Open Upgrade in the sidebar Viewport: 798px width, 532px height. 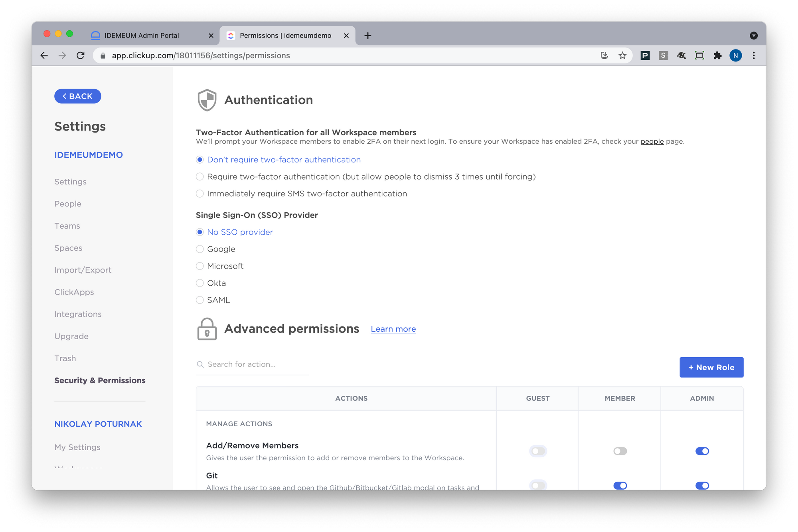click(71, 336)
